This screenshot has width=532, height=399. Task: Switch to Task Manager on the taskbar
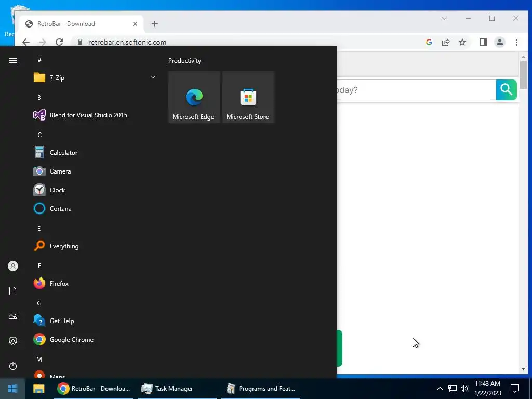(177, 389)
